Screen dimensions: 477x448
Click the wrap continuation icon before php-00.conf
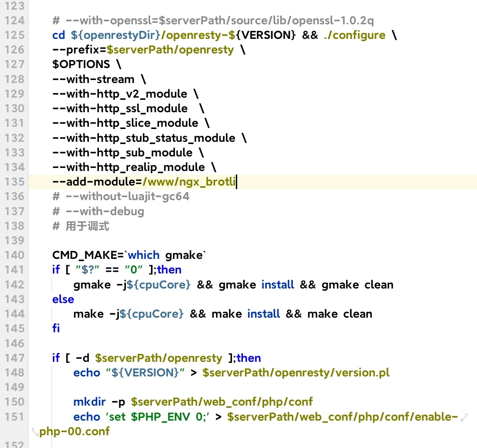point(35,432)
